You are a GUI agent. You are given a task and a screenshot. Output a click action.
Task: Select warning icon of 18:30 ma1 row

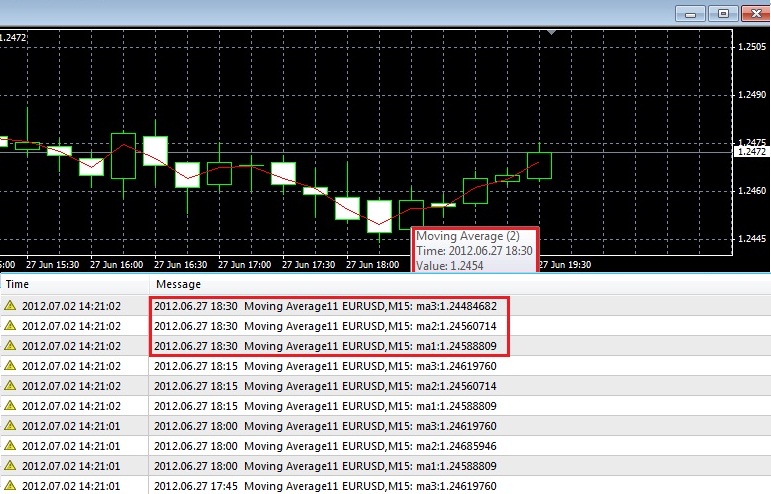pos(10,346)
